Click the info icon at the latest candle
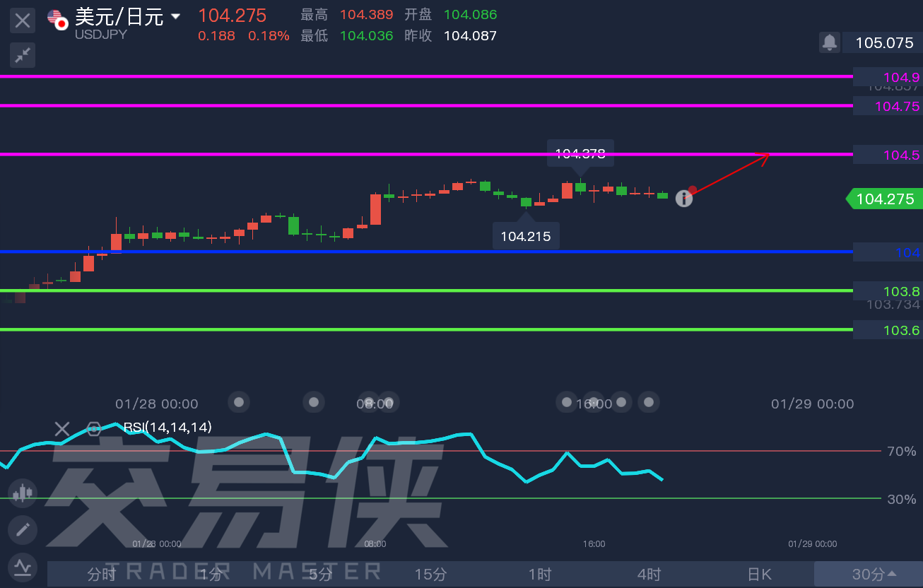Viewport: 923px width, 588px height. (x=683, y=199)
